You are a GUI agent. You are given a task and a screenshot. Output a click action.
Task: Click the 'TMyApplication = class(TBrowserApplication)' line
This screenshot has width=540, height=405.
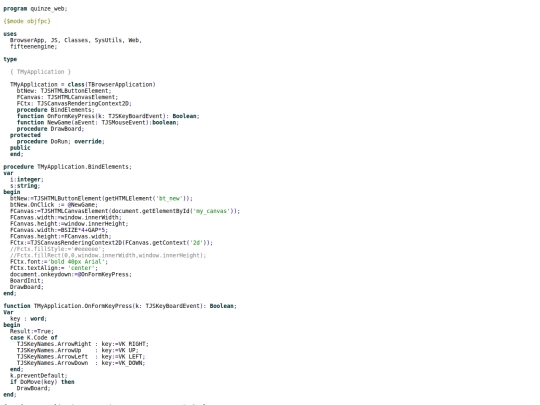83,84
